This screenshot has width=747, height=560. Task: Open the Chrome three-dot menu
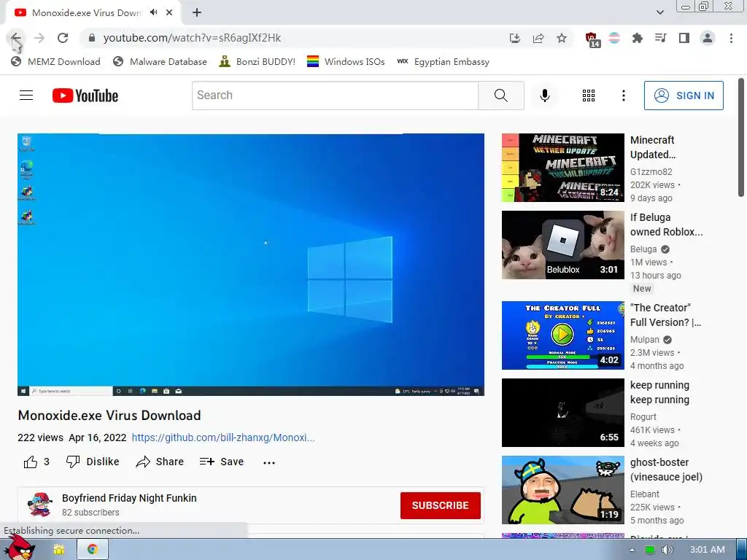coord(731,38)
